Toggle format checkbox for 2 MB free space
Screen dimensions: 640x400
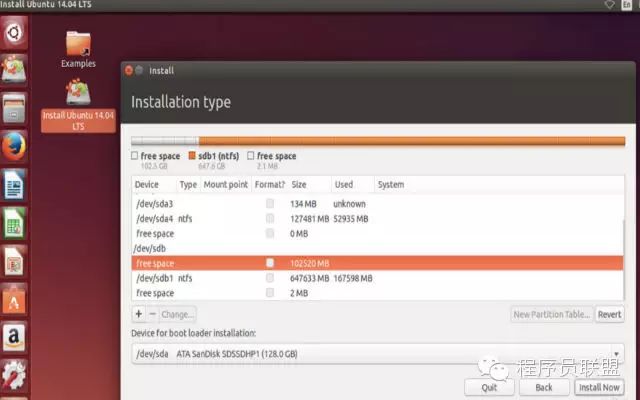pos(270,293)
